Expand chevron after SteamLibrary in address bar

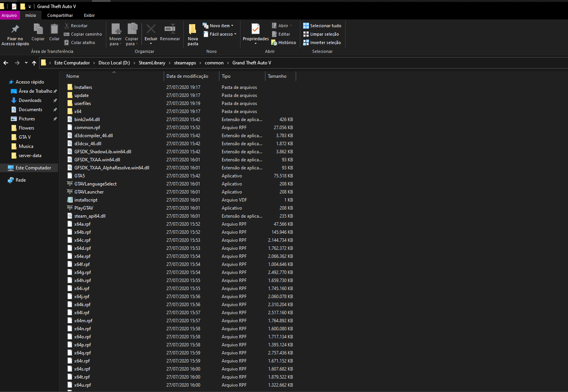[170, 63]
